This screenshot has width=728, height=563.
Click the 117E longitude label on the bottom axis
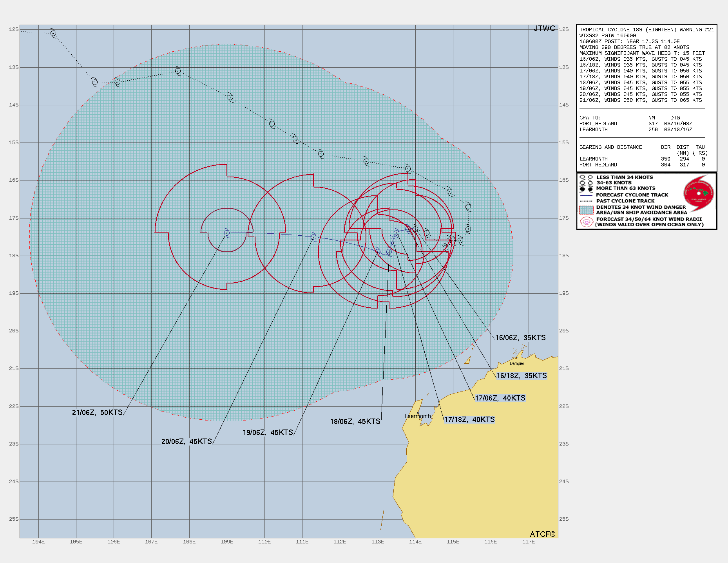529,542
